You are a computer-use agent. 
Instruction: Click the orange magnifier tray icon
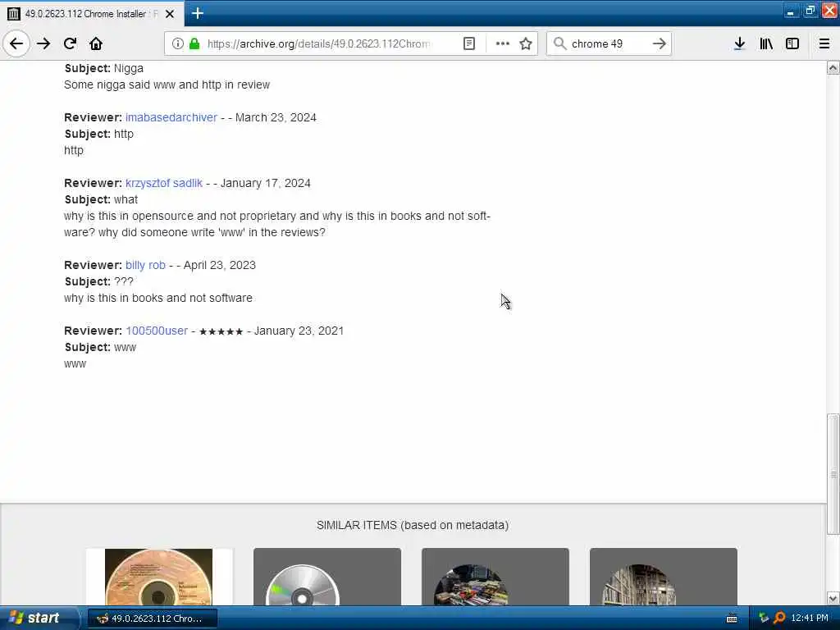point(779,619)
